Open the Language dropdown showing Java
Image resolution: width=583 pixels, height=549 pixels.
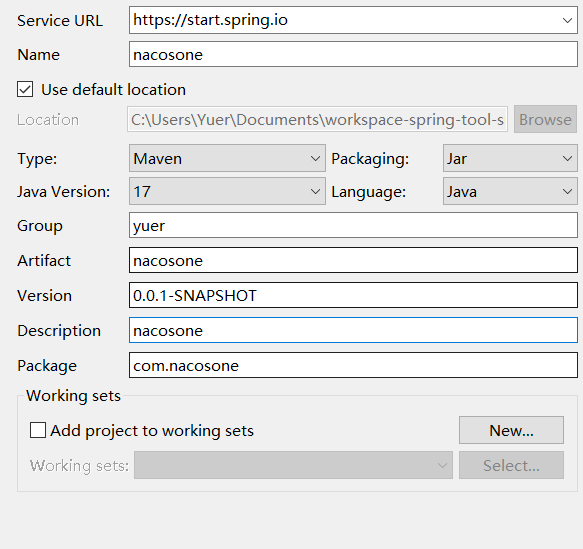pyautogui.click(x=510, y=191)
